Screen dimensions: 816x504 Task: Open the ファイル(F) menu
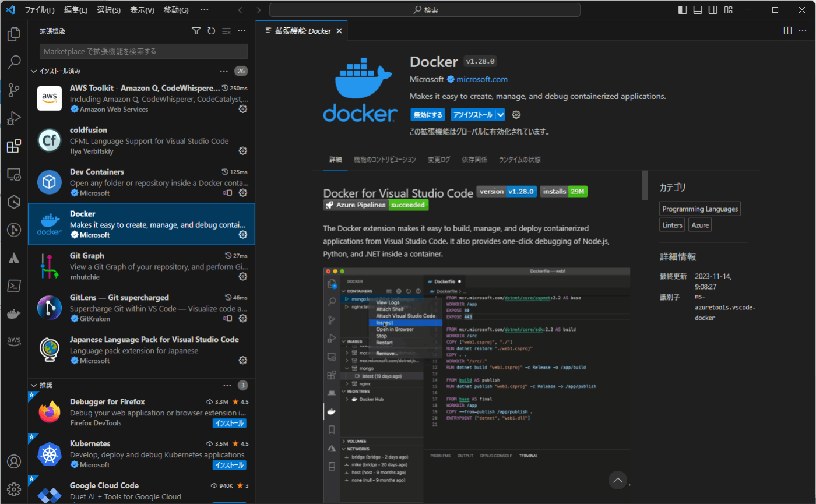40,10
